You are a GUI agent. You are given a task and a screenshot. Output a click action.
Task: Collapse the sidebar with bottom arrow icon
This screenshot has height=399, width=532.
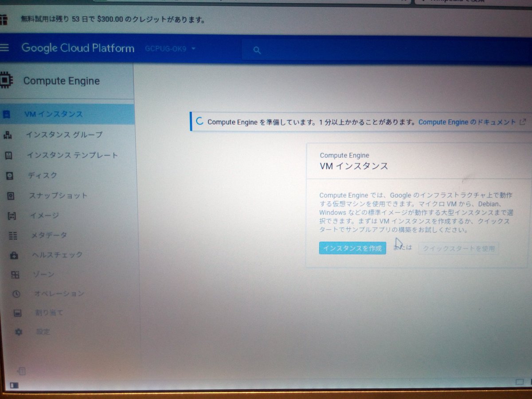point(22,371)
